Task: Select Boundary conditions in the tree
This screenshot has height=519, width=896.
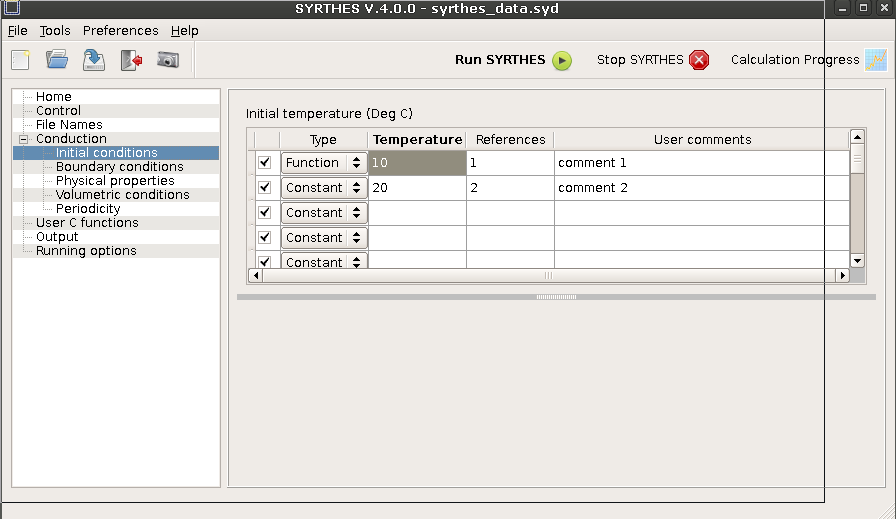Action: point(119,167)
